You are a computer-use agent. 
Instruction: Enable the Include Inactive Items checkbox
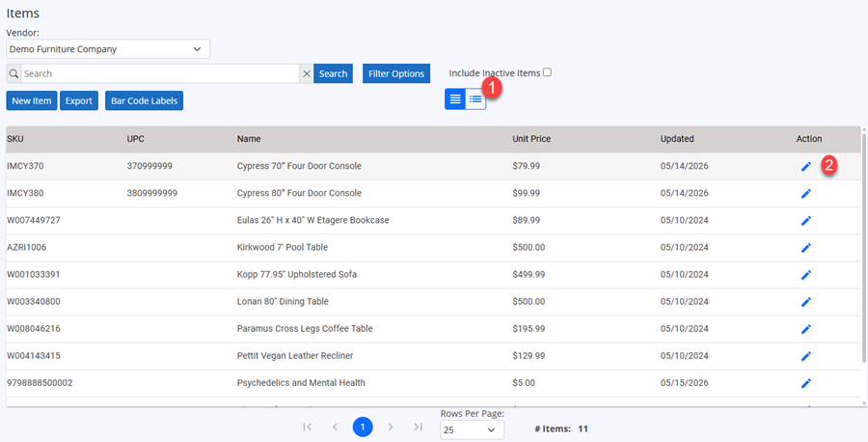[547, 72]
